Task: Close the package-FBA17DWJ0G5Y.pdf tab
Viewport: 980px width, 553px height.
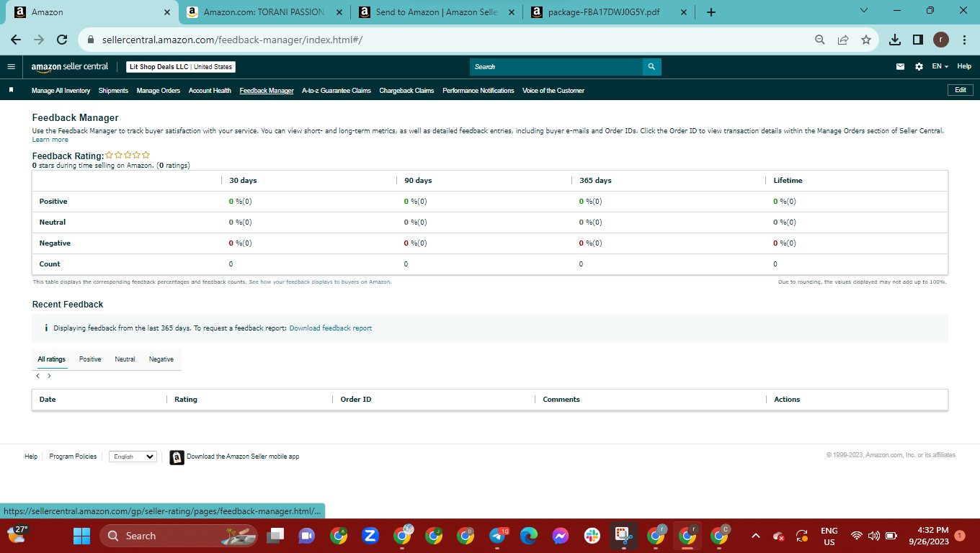Action: [x=685, y=12]
